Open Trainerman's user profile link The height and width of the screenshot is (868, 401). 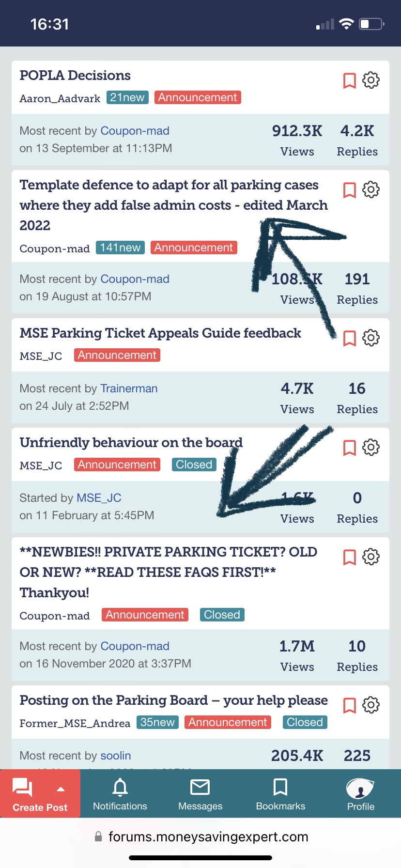[129, 388]
